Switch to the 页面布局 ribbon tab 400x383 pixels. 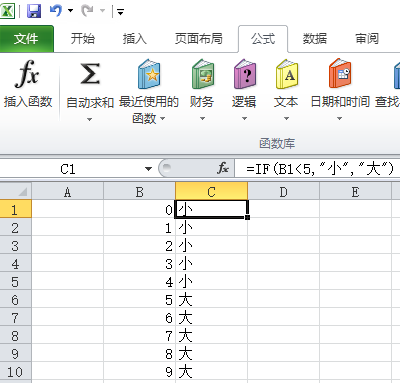click(199, 39)
